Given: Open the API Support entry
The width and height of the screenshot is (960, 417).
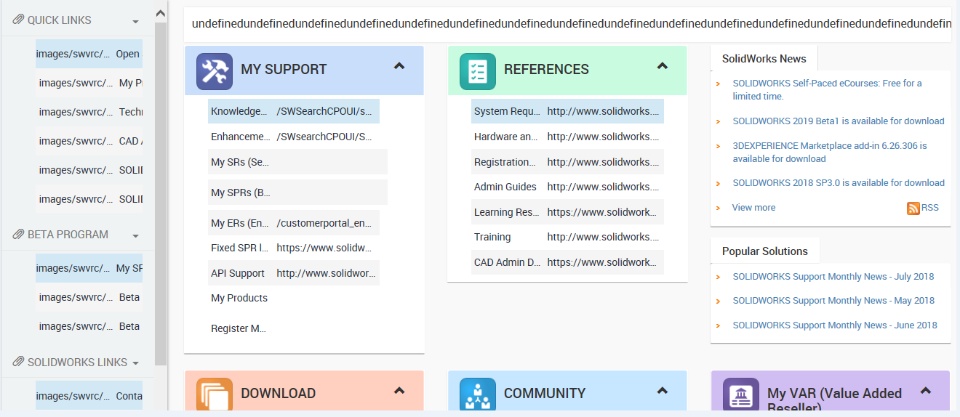Looking at the screenshot, I should [294, 273].
